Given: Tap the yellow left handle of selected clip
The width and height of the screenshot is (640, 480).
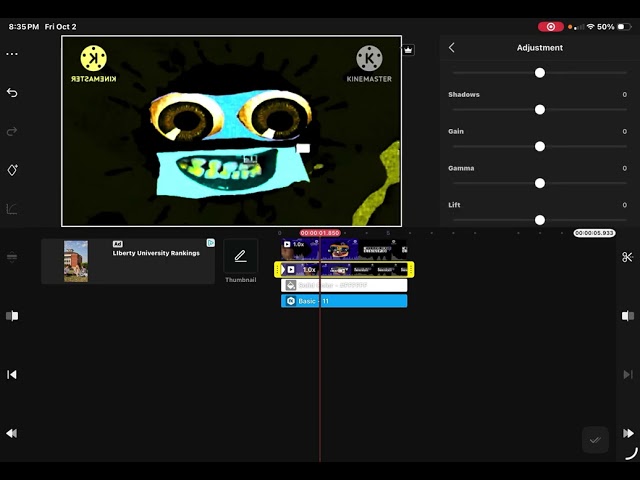Looking at the screenshot, I should 278,269.
